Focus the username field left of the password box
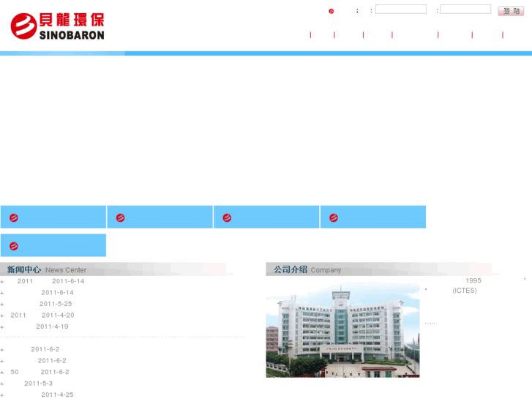Viewport: 532px width, 399px height. click(x=401, y=10)
